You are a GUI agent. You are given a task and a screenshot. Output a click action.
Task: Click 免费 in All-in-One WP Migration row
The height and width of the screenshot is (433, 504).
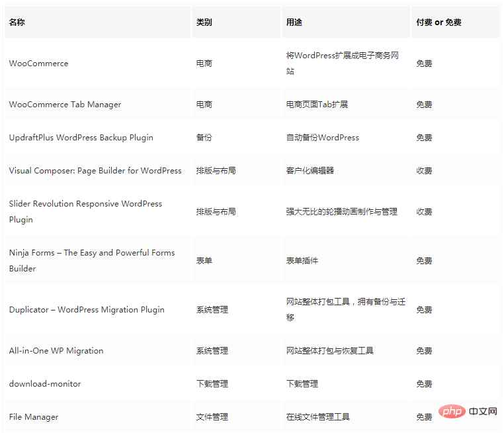click(424, 351)
